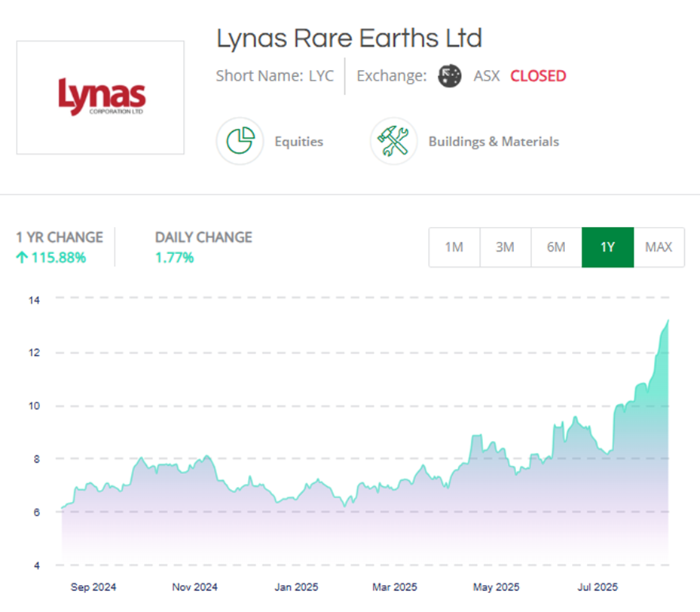Click the Buildings & Materials tools icon
Image resolution: width=700 pixels, height=612 pixels.
(x=393, y=141)
